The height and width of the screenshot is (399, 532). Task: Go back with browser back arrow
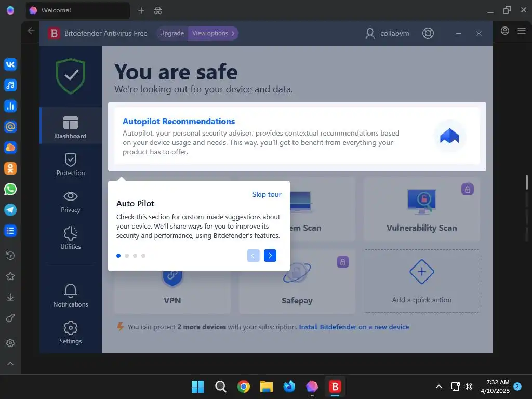point(31,31)
